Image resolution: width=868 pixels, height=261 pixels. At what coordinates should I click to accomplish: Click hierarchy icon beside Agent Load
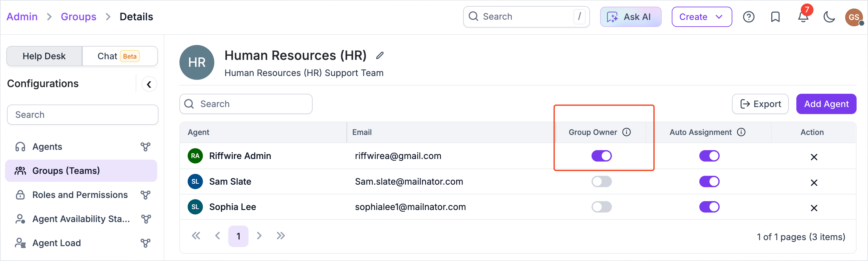click(x=145, y=243)
